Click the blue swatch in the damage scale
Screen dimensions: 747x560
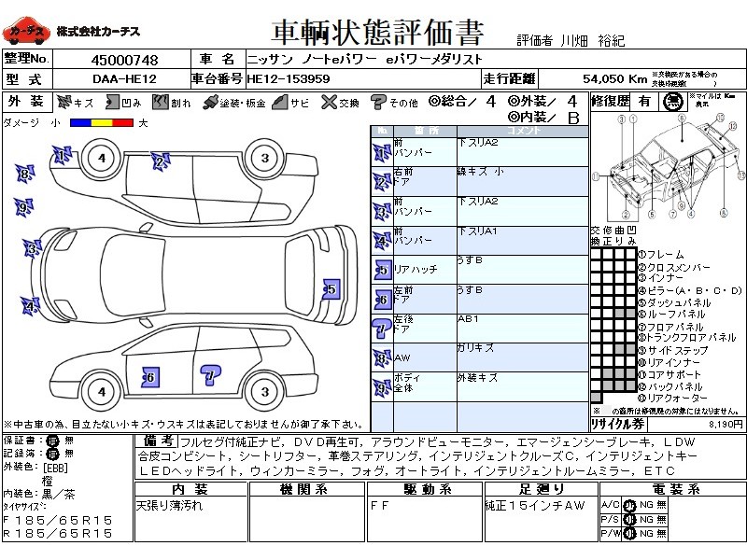80,123
